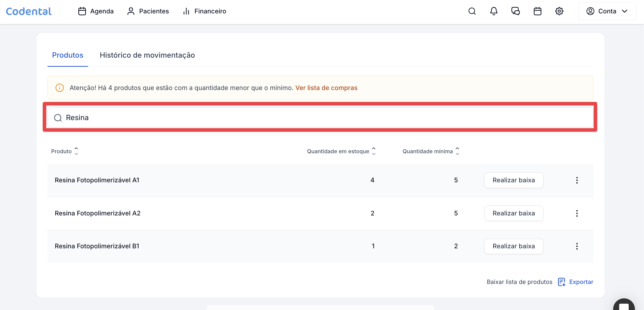Click Realizar baixa for Resina A2
The height and width of the screenshot is (310, 644).
(514, 213)
